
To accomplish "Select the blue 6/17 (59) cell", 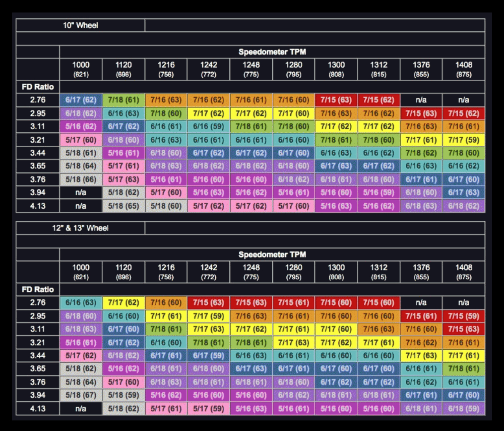I will [209, 356].
